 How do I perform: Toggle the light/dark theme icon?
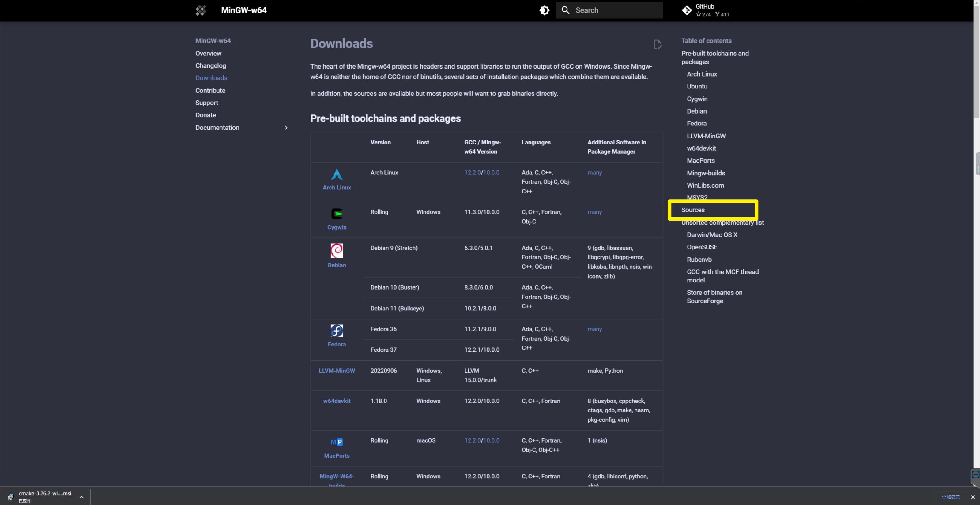pyautogui.click(x=545, y=10)
